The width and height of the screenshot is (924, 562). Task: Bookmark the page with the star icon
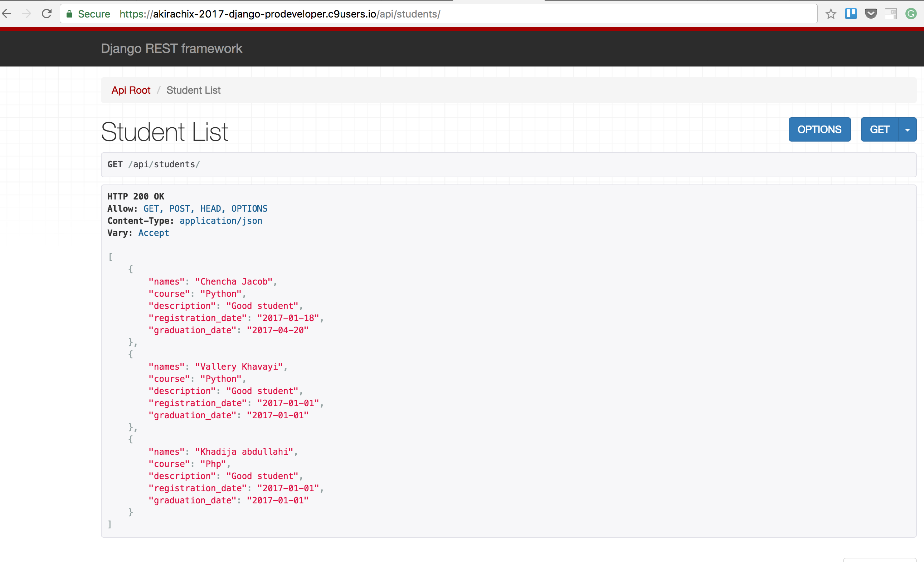pos(831,14)
